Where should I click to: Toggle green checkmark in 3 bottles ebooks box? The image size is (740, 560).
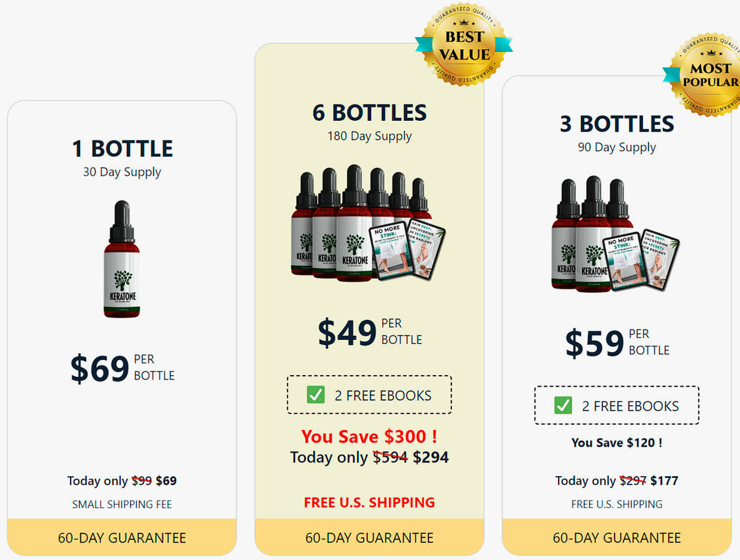click(563, 405)
